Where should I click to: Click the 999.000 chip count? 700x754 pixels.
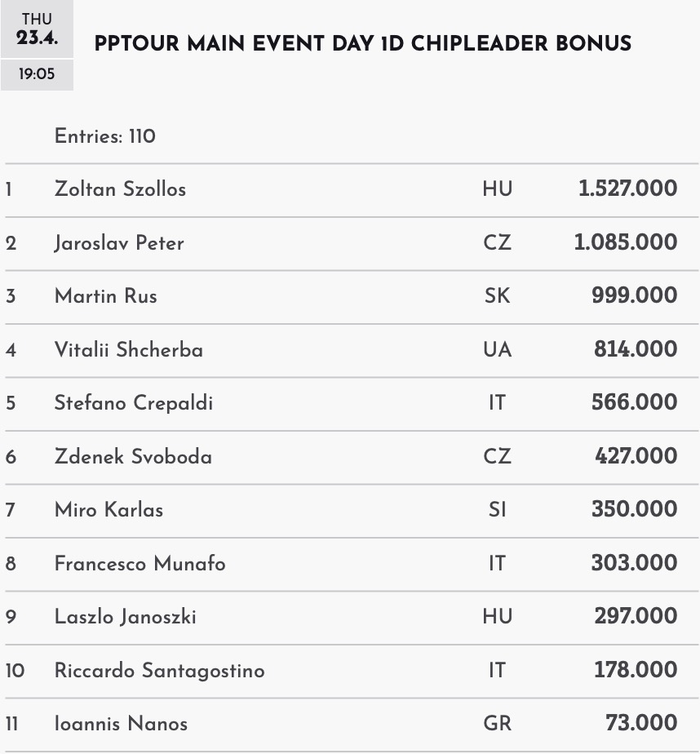point(634,296)
